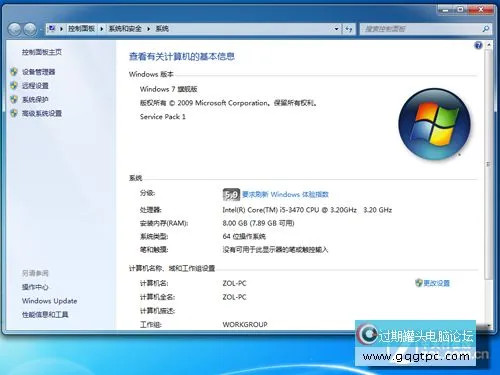Image resolution: width=500 pixels, height=375 pixels.
Task: Click the shield icon beside 更改设置
Action: tap(419, 283)
